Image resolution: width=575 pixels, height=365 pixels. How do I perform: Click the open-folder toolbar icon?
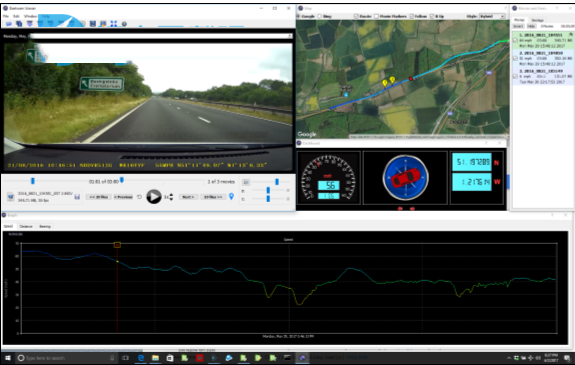[x=8, y=24]
